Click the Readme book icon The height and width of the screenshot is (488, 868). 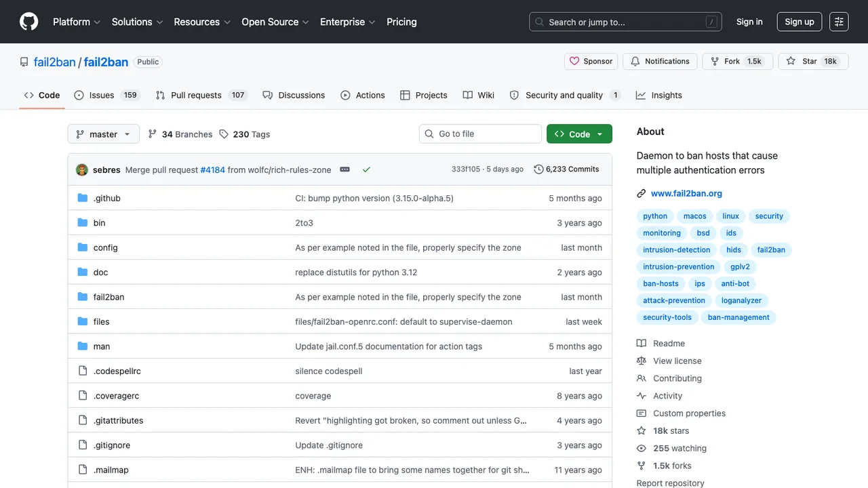pyautogui.click(x=642, y=344)
